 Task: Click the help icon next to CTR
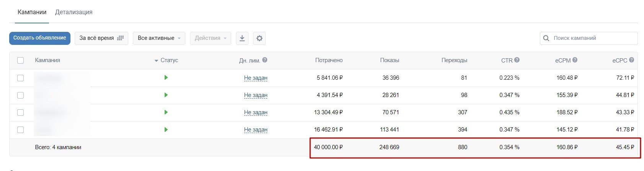517,60
